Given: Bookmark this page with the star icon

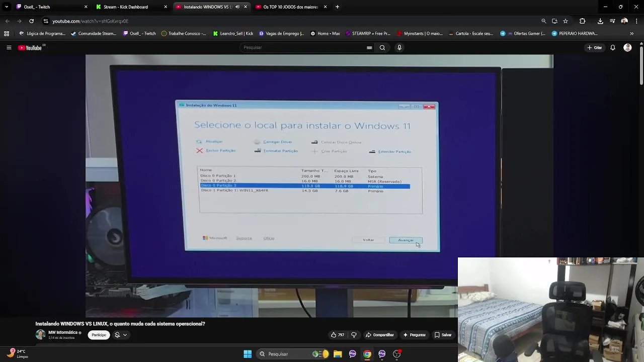Looking at the screenshot, I should coord(566,21).
